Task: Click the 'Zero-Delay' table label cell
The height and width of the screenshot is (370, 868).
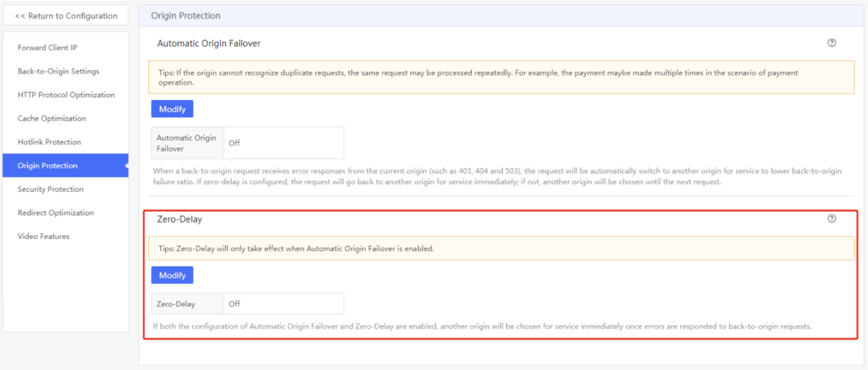Action: pyautogui.click(x=187, y=304)
